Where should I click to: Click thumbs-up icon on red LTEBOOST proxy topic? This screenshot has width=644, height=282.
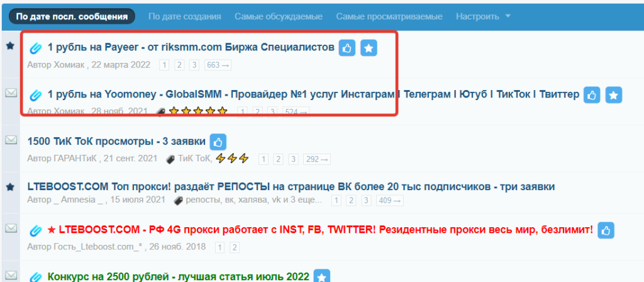coord(606,230)
